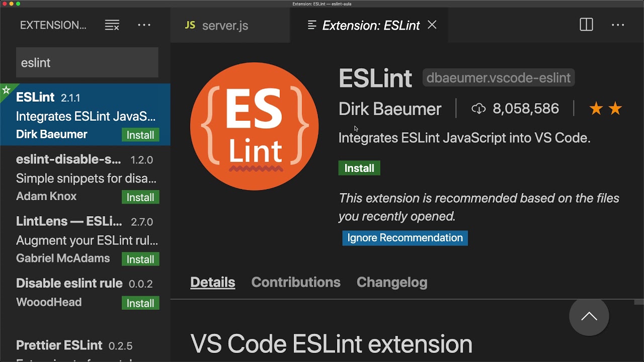
Task: Open the Changelog tab
Action: (x=392, y=283)
